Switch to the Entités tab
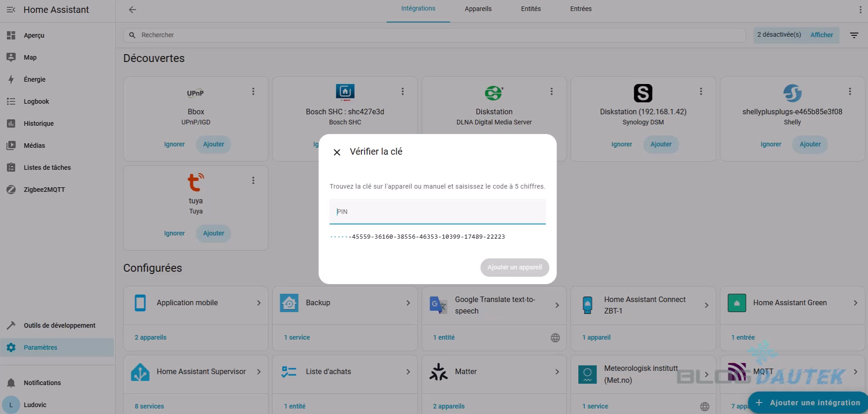 (x=530, y=9)
